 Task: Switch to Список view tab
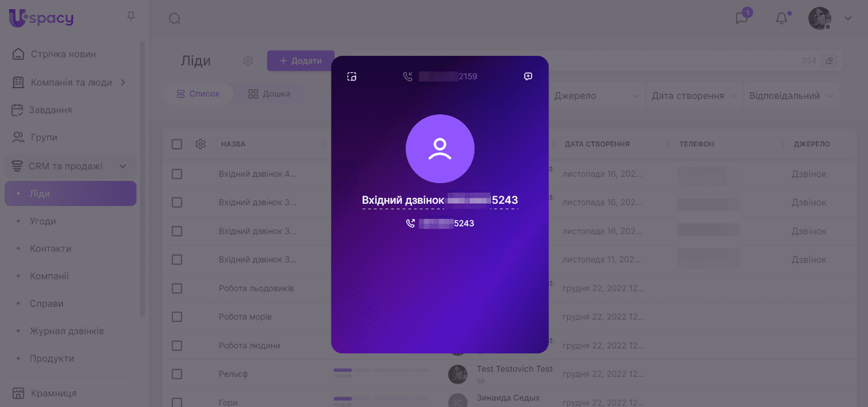tap(199, 94)
